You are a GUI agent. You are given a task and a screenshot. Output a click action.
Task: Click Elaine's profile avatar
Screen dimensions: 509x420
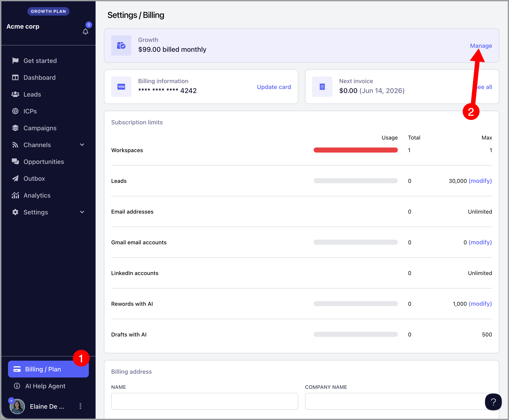pyautogui.click(x=17, y=406)
